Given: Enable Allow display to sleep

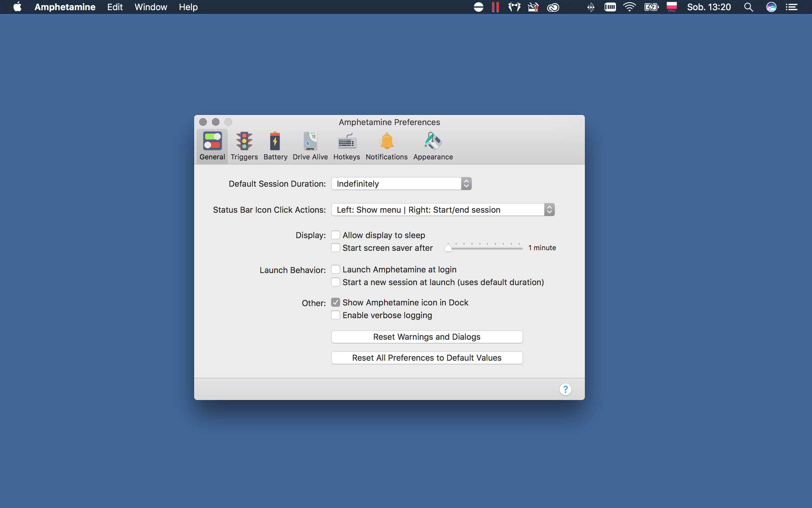Looking at the screenshot, I should click(x=336, y=235).
